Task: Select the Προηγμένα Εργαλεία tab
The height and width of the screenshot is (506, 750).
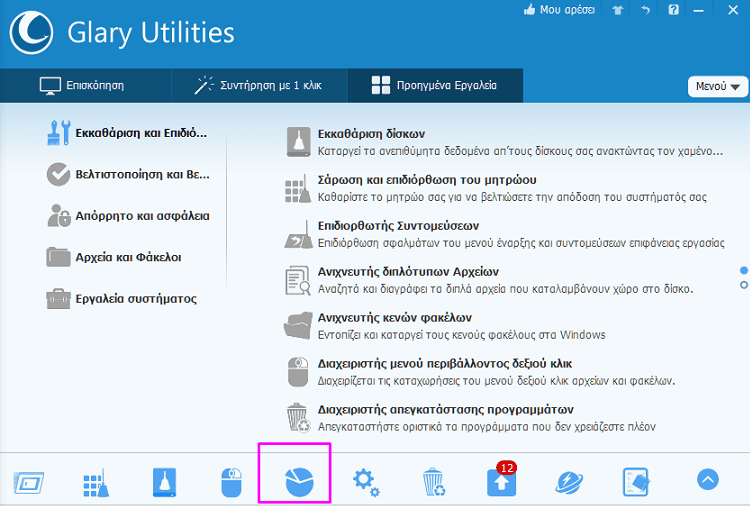Action: (x=435, y=86)
